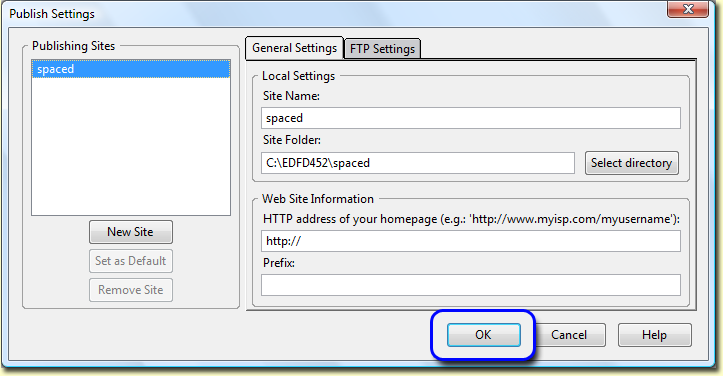Click the Set as Default button

[130, 261]
